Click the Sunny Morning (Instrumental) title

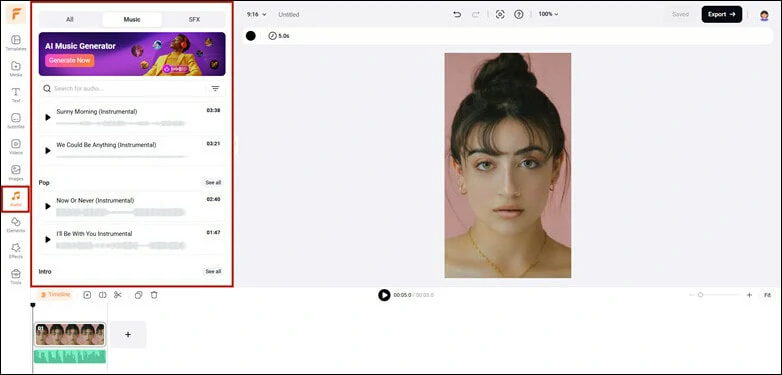(97, 112)
